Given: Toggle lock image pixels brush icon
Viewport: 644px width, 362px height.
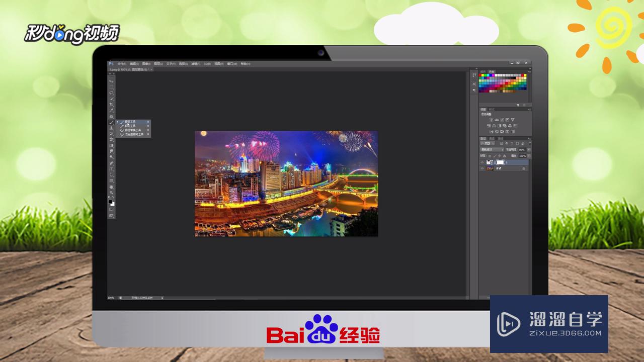Looking at the screenshot, I should [495, 156].
